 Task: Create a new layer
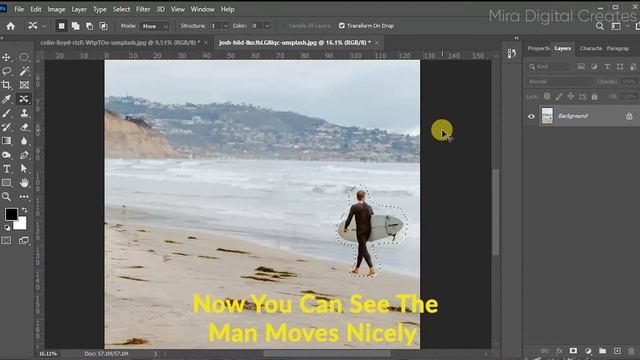tap(617, 351)
